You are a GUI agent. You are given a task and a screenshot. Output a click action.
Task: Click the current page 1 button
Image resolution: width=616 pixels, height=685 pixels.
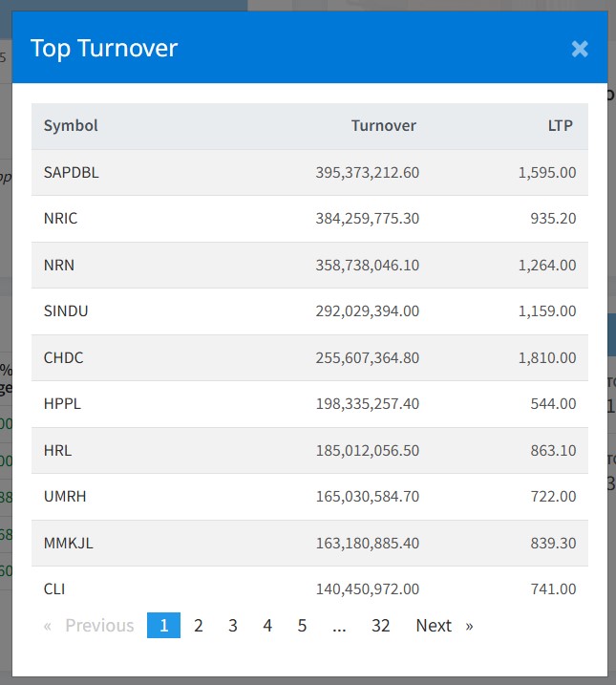[x=163, y=626]
